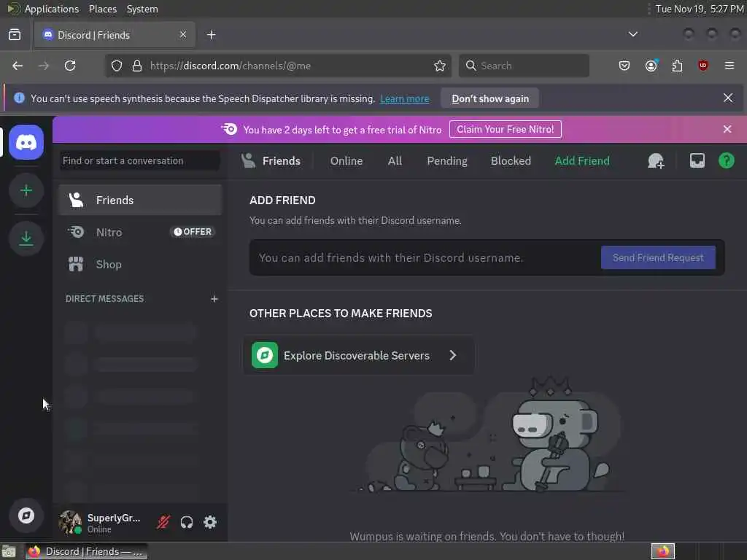Viewport: 747px width, 560px height.
Task: Click the OFFER badge next to Nitro
Action: point(193,232)
